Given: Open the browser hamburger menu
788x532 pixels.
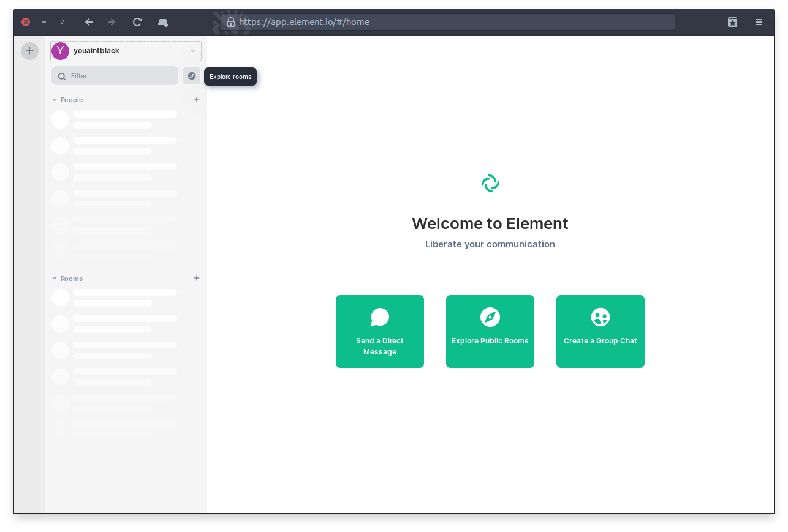Looking at the screenshot, I should pos(759,22).
